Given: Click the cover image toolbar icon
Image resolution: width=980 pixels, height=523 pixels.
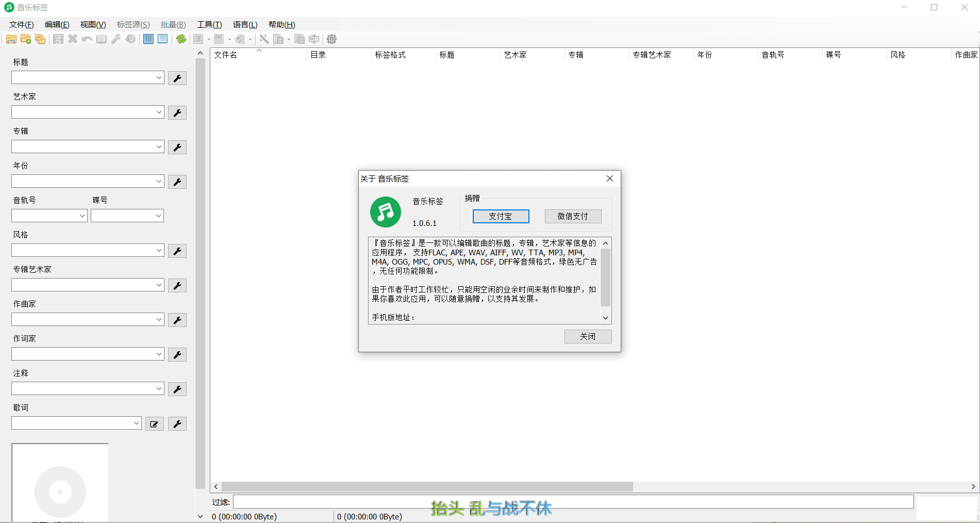Looking at the screenshot, I should [x=198, y=39].
